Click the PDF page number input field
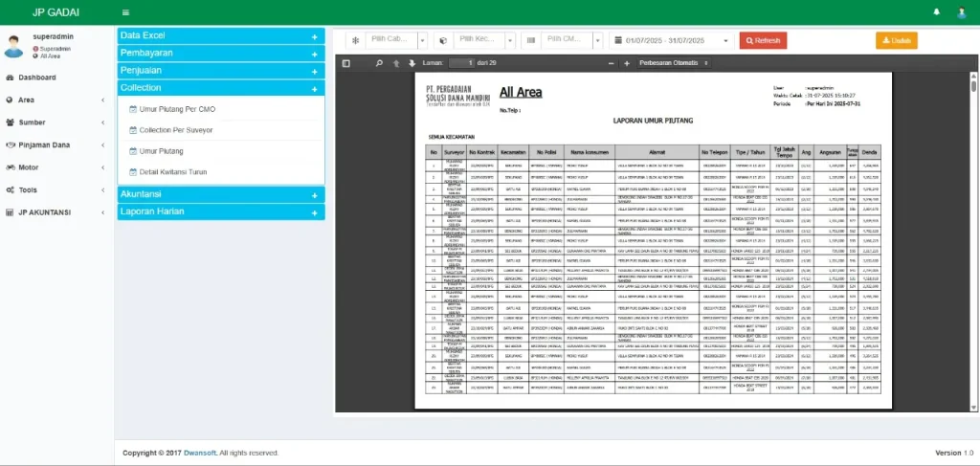 (462, 63)
